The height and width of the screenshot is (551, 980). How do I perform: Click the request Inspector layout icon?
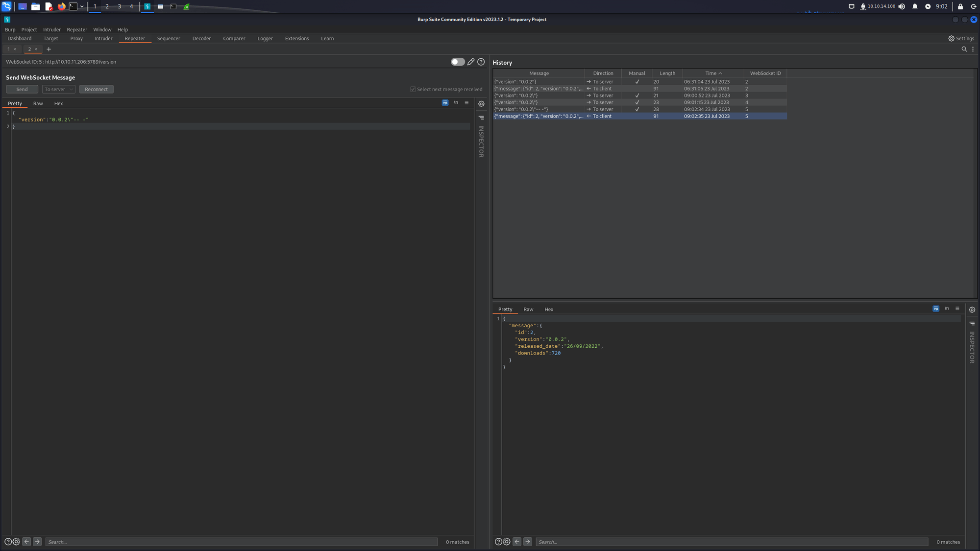tap(481, 118)
